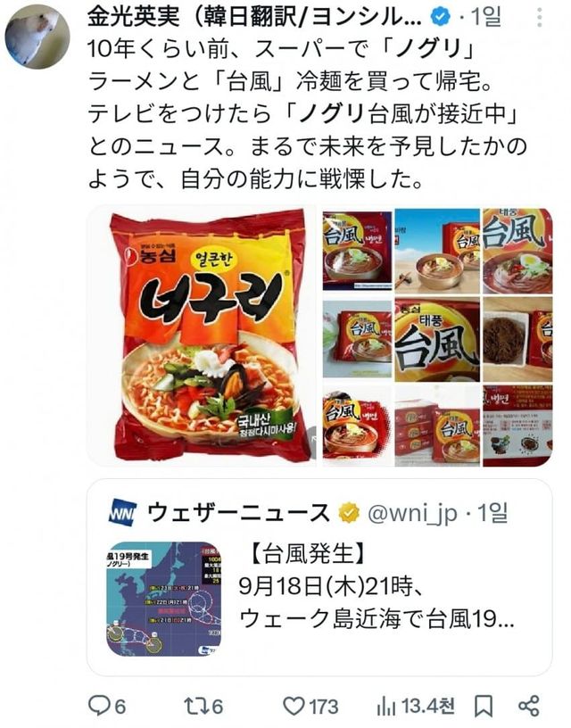Click the gold verified badge on ウェザーニュース

click(350, 513)
